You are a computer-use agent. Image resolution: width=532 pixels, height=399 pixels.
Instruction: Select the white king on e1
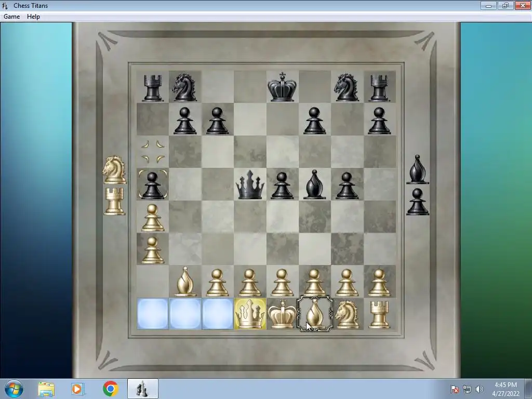(282, 314)
